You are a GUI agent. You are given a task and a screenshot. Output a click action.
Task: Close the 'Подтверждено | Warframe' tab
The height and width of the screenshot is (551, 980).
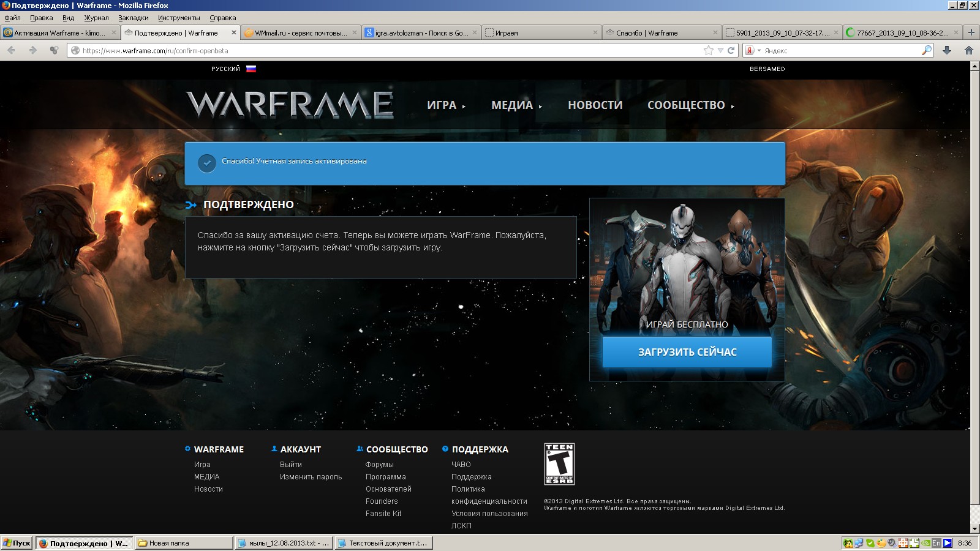coord(233,32)
